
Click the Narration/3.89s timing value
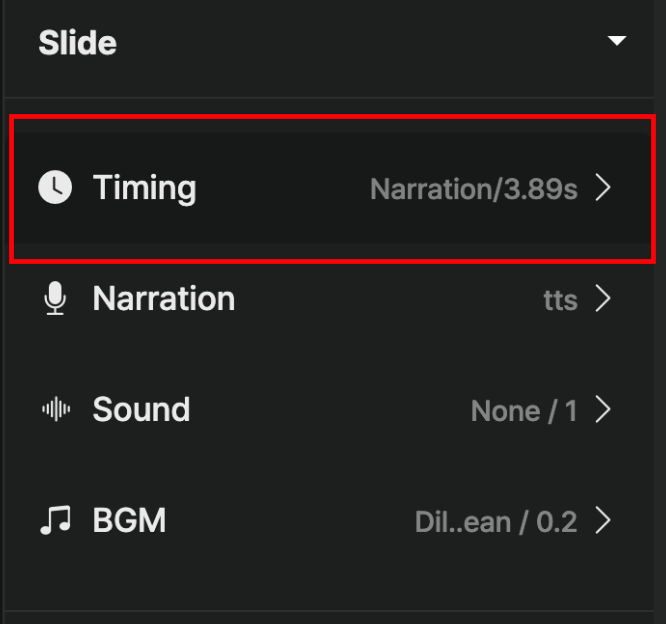tap(474, 189)
